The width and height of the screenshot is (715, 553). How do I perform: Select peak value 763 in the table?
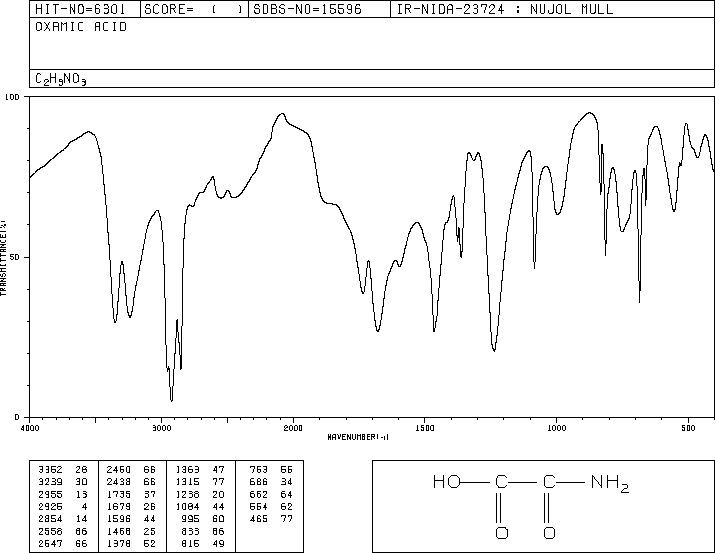[259, 470]
